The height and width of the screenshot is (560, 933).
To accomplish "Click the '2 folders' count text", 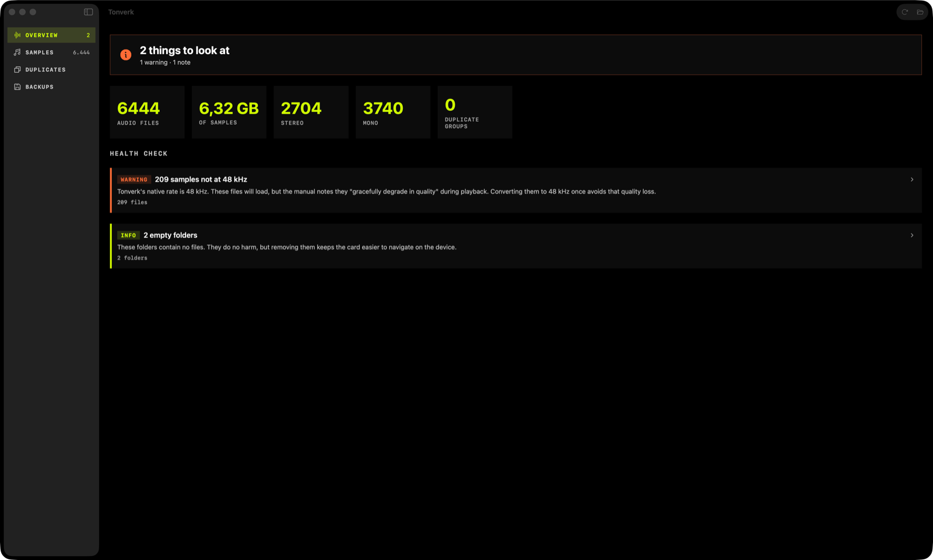I will pyautogui.click(x=132, y=258).
